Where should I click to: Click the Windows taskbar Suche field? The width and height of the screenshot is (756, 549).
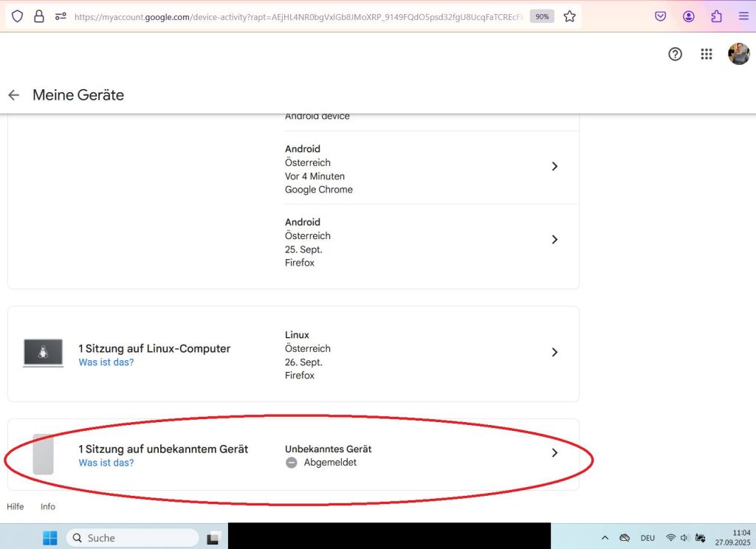133,538
